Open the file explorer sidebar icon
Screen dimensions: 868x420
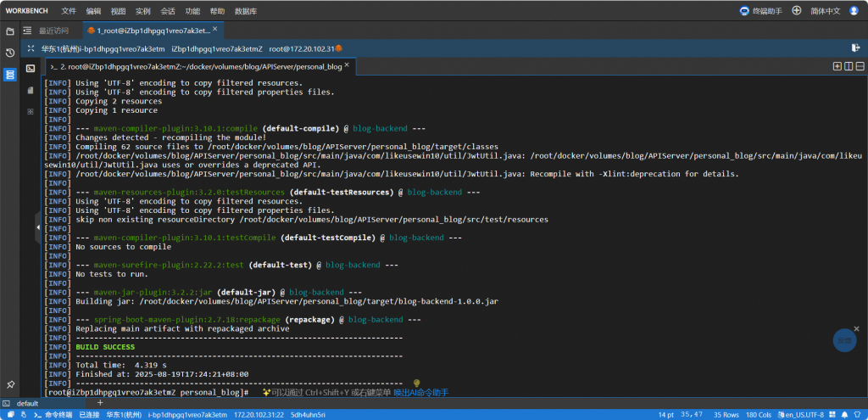[10, 31]
